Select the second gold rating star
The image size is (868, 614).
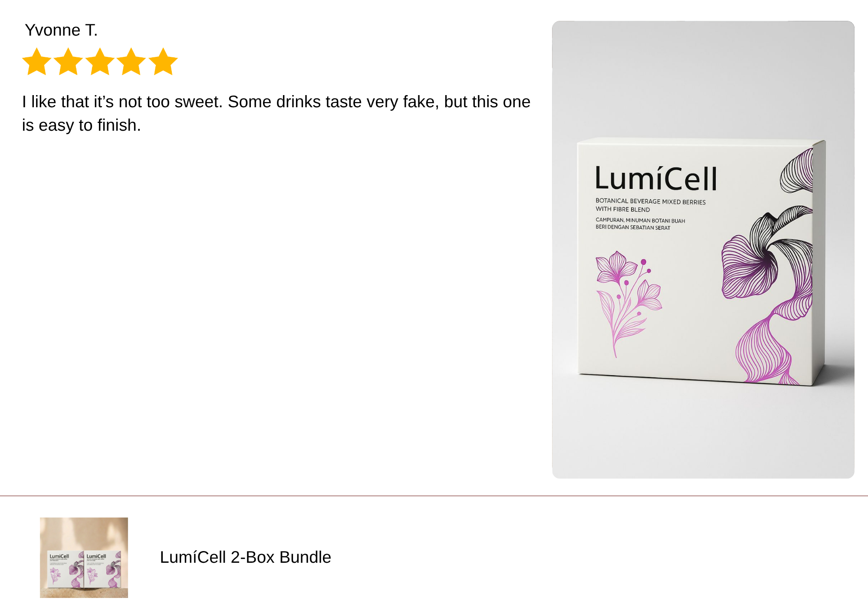coord(68,62)
